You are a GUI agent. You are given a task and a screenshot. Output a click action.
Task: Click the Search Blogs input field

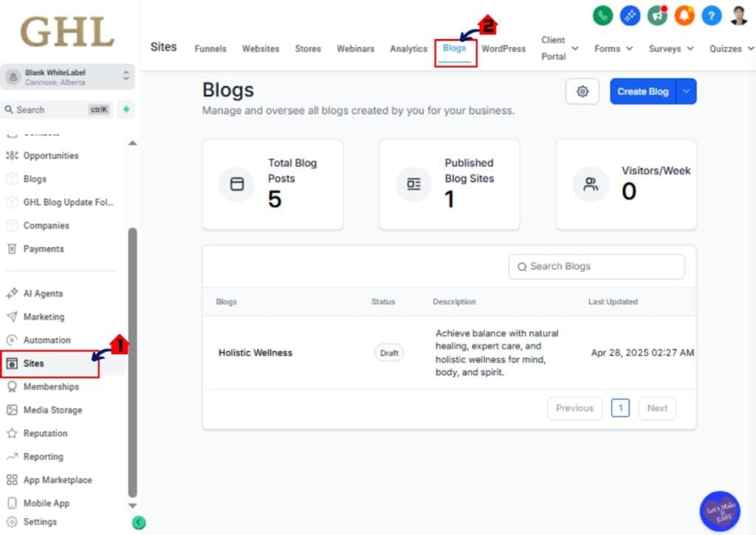(x=597, y=266)
